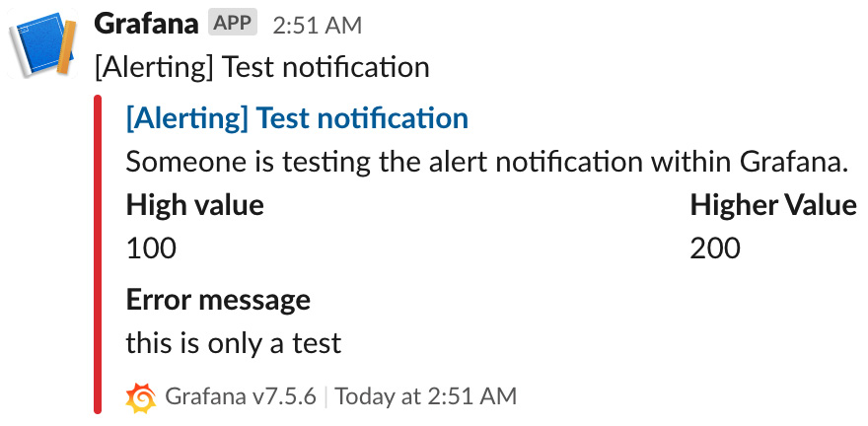Click the Grafana flame logo in footer
This screenshot has width=868, height=426.
[141, 397]
